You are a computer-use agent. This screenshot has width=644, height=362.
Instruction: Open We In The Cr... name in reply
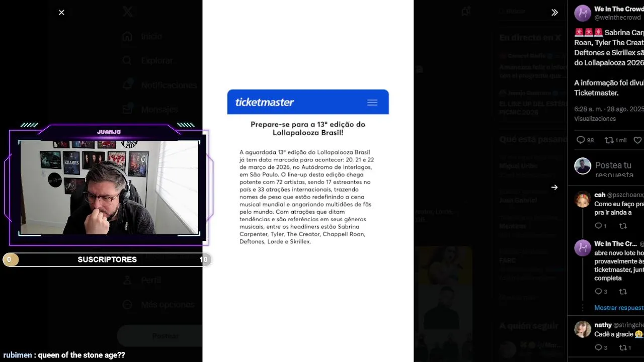tap(616, 244)
